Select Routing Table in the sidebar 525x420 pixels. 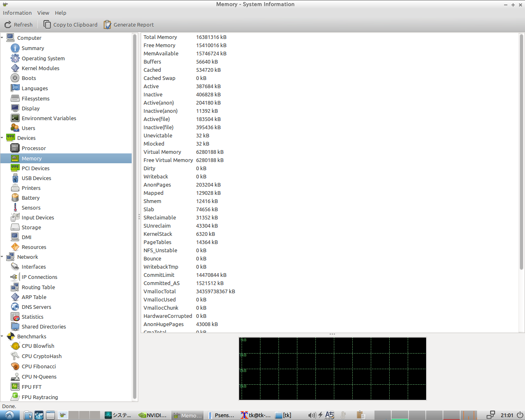tap(38, 287)
